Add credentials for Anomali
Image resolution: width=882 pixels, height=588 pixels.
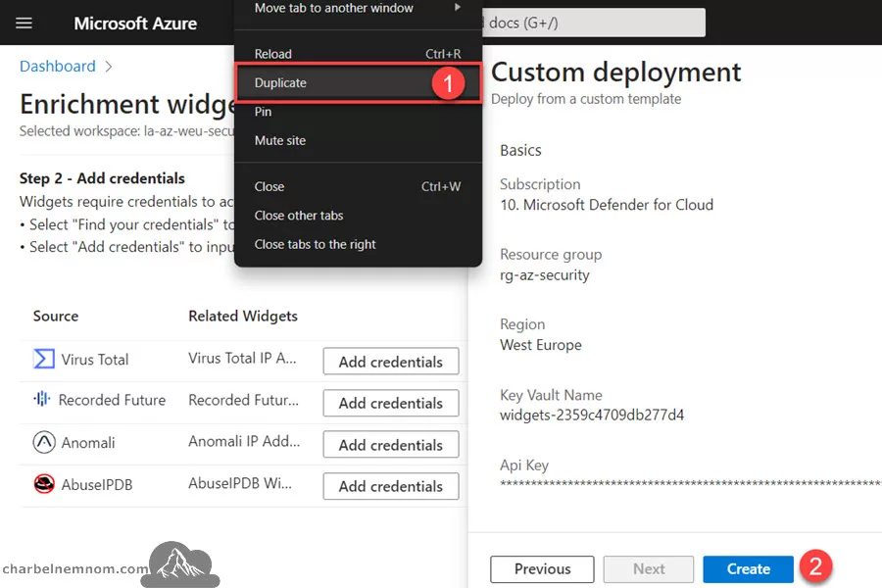(391, 445)
